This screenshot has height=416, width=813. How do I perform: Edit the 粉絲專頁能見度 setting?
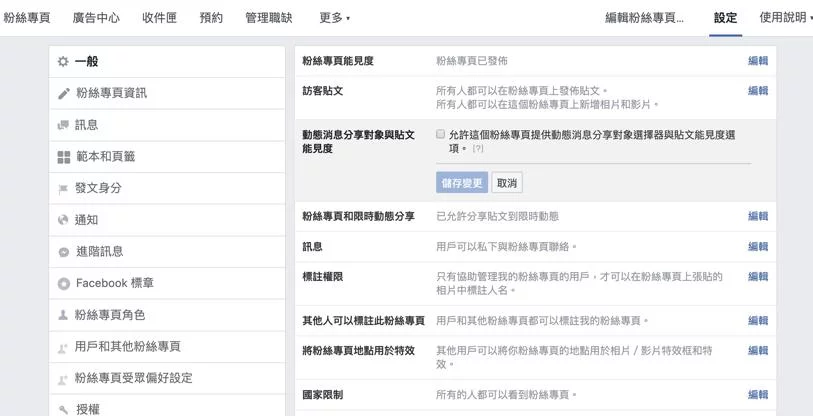click(758, 61)
